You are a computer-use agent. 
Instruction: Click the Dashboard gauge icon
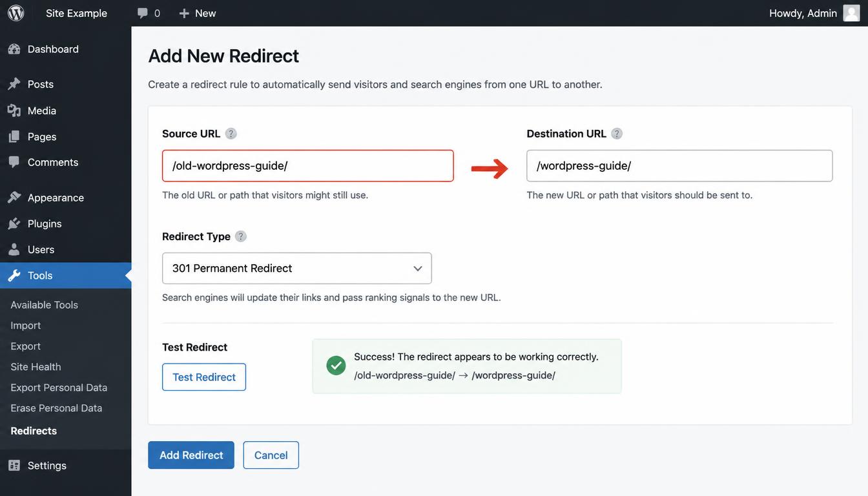tap(14, 49)
